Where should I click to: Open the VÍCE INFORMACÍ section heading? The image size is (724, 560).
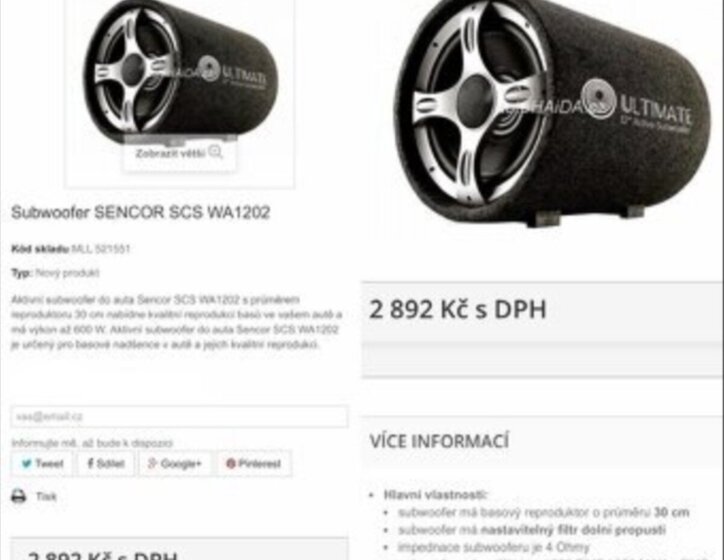[439, 441]
